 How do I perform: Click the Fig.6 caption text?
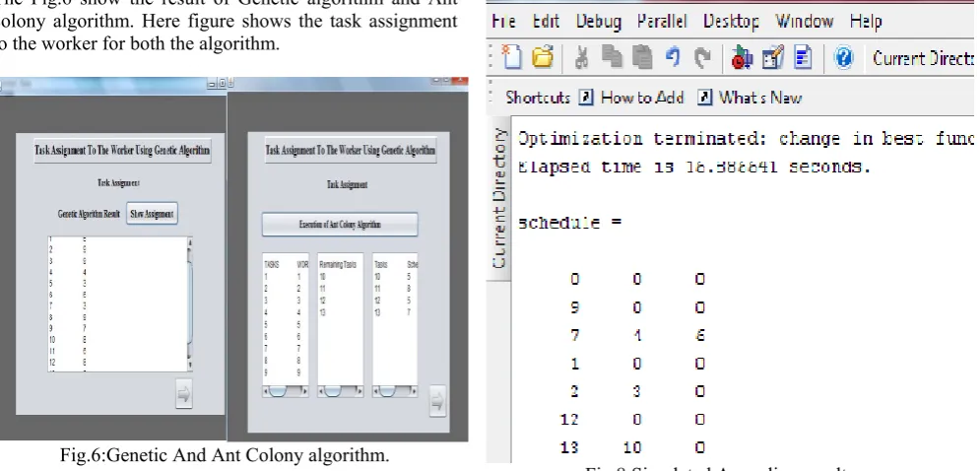(225, 454)
